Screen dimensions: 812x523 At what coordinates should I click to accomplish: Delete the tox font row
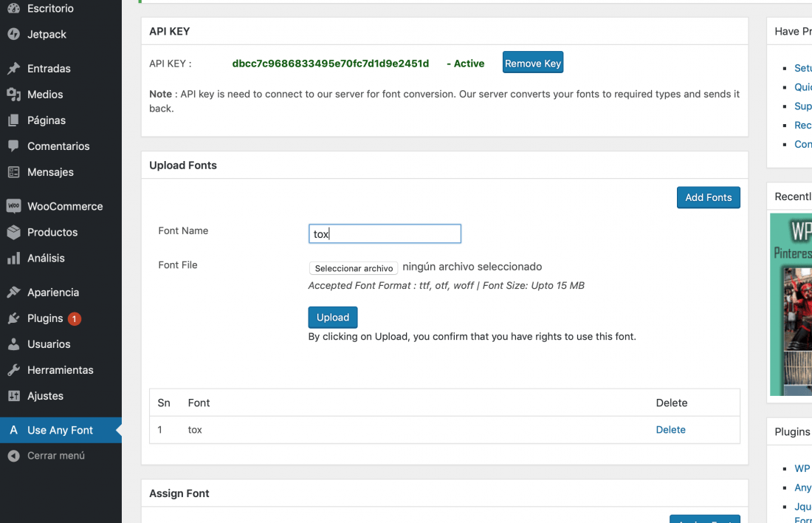[670, 430]
